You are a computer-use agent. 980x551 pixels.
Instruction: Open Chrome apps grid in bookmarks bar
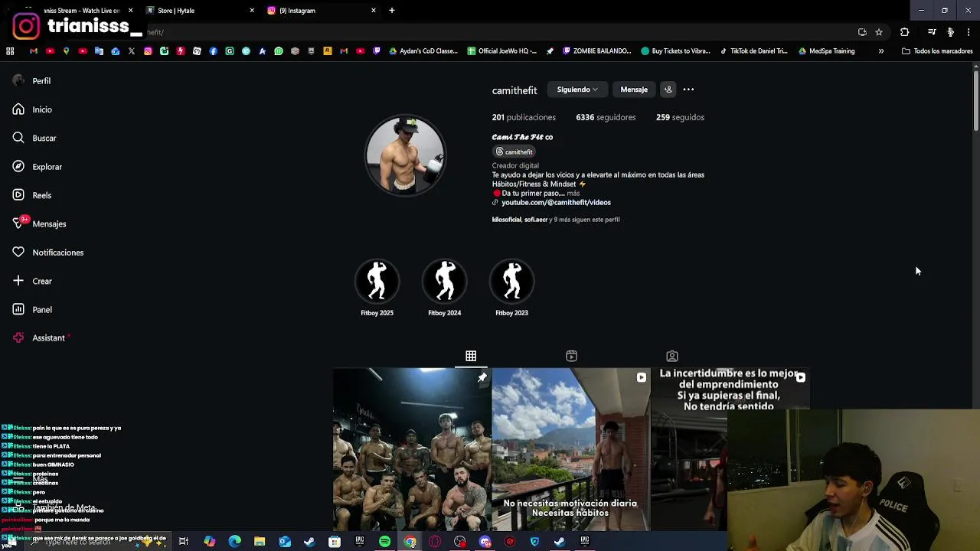10,51
